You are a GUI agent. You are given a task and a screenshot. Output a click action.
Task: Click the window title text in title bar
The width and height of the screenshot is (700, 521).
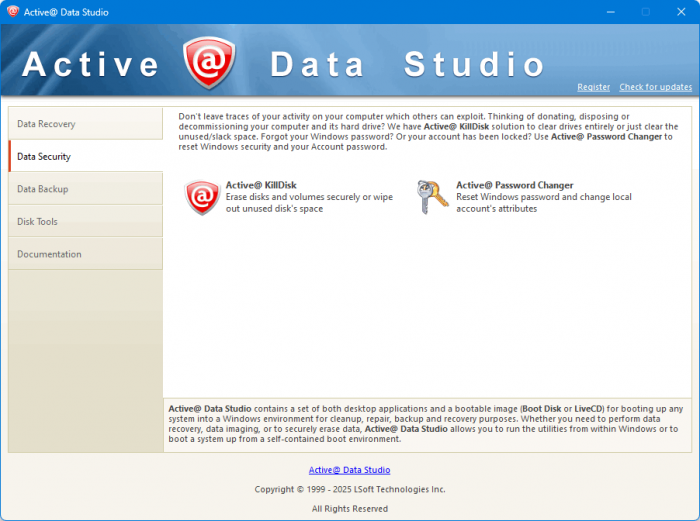tap(68, 12)
